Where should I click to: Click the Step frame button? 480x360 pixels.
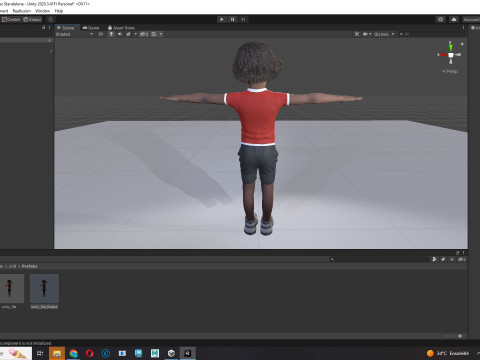click(x=243, y=19)
